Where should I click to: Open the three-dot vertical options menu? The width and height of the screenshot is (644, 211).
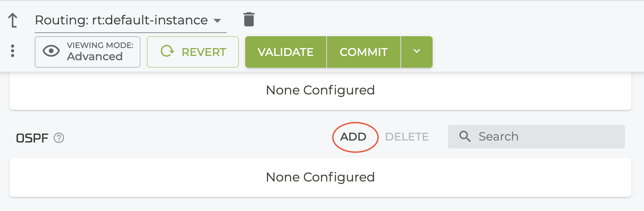[x=13, y=51]
